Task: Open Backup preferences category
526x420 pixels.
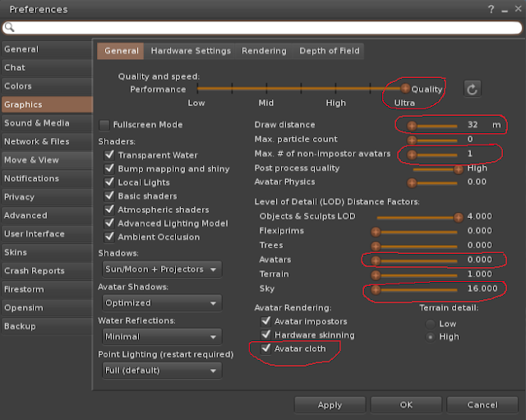Action: 47,326
